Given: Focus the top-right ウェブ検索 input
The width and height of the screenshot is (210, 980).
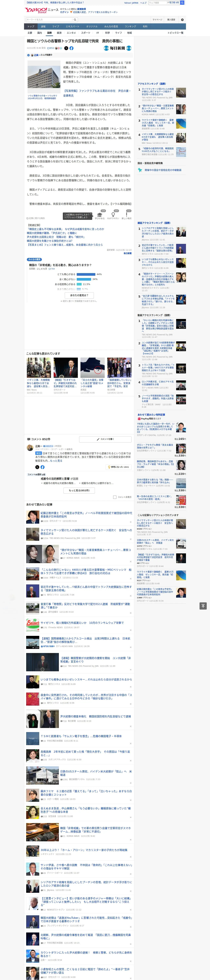Looking at the screenshot, I should [x=157, y=3].
